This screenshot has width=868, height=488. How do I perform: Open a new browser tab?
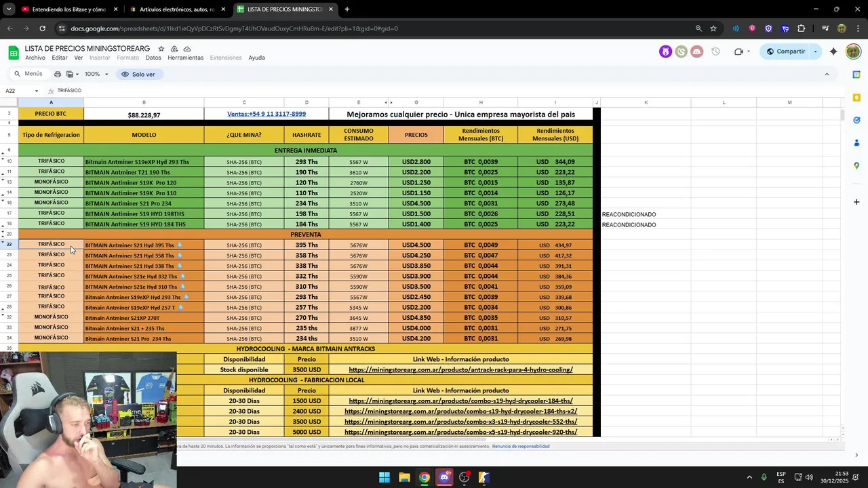tap(347, 9)
